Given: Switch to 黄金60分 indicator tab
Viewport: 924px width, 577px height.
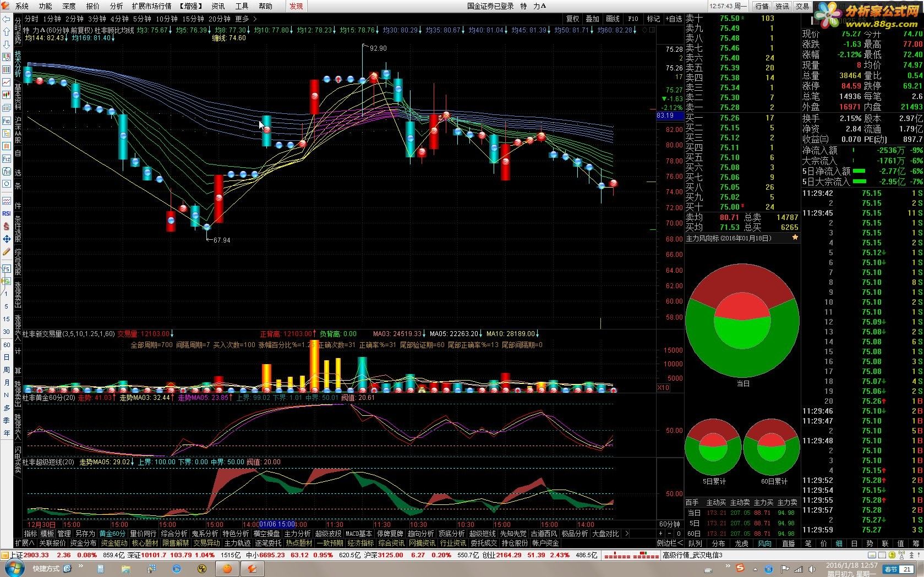Looking at the screenshot, I should pyautogui.click(x=113, y=534).
